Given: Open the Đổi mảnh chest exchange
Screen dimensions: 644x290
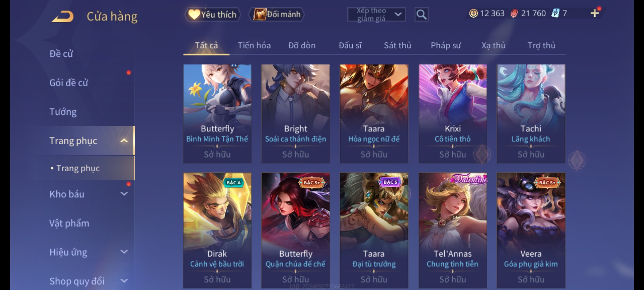Looking at the screenshot, I should tap(277, 14).
